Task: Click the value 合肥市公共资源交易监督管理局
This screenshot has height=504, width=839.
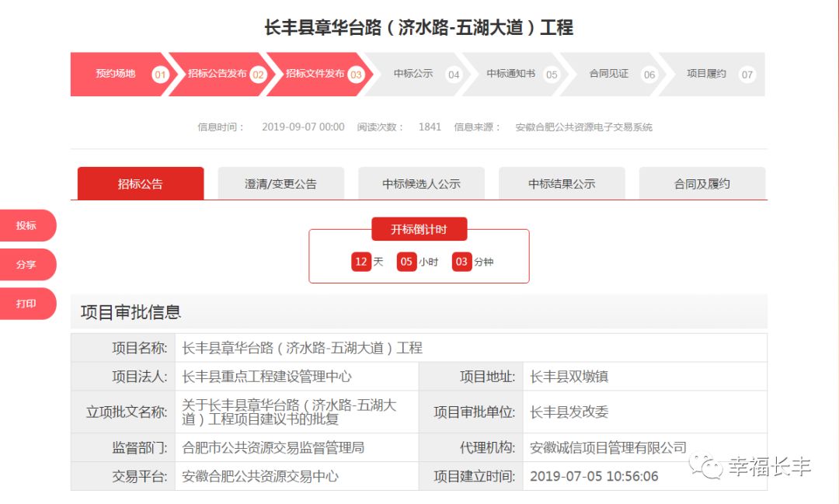Action: (x=273, y=448)
